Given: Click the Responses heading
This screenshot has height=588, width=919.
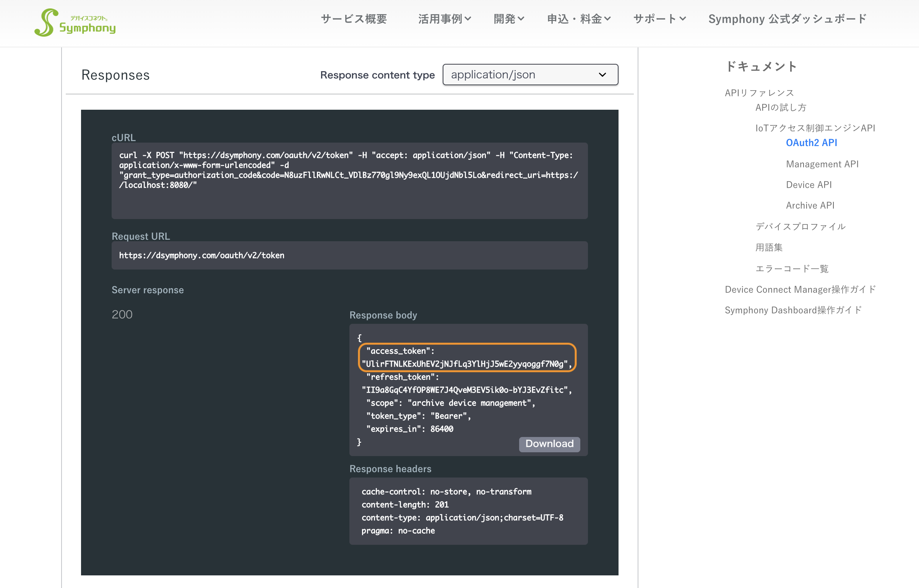Looking at the screenshot, I should point(115,75).
